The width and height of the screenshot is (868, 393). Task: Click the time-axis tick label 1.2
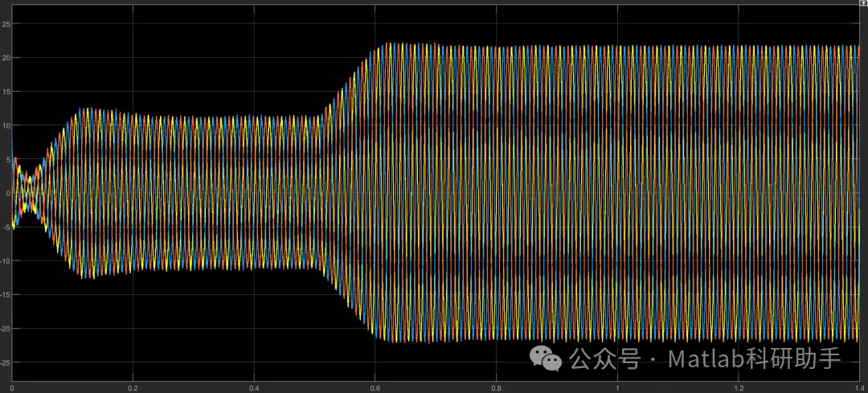738,388
